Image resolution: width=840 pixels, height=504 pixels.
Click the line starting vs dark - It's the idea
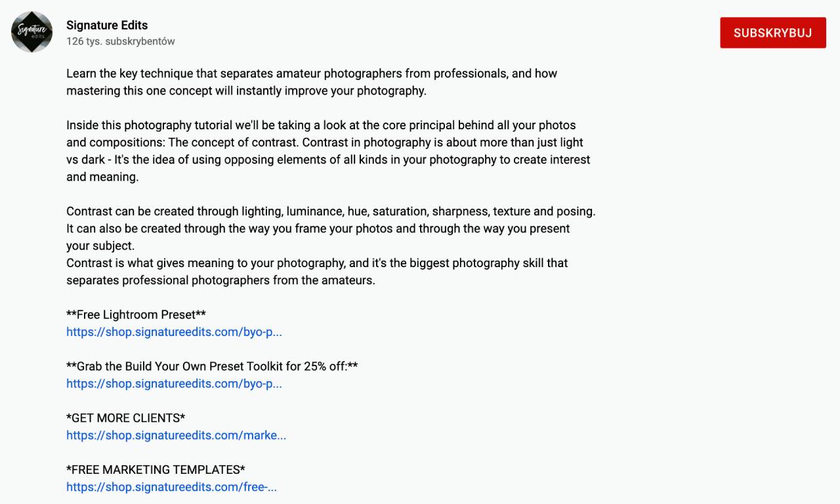[328, 159]
